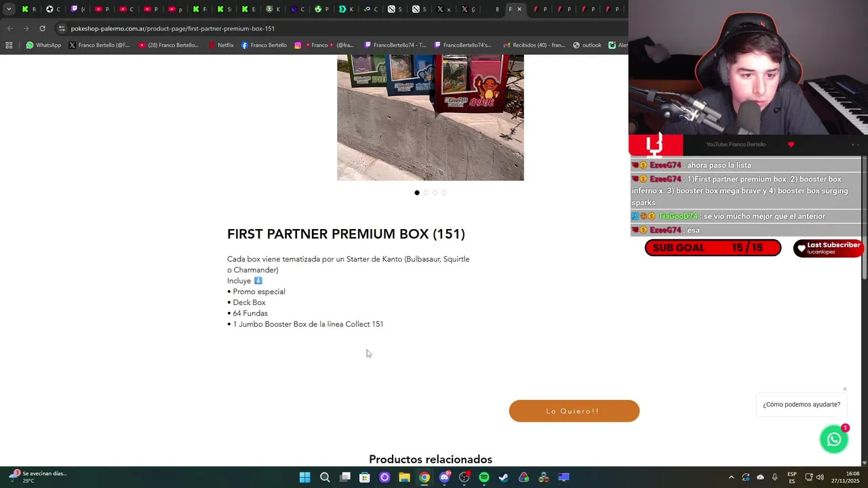
Task: Dismiss the ¿Cómo podemos ayudarte? popup
Action: coord(845,389)
